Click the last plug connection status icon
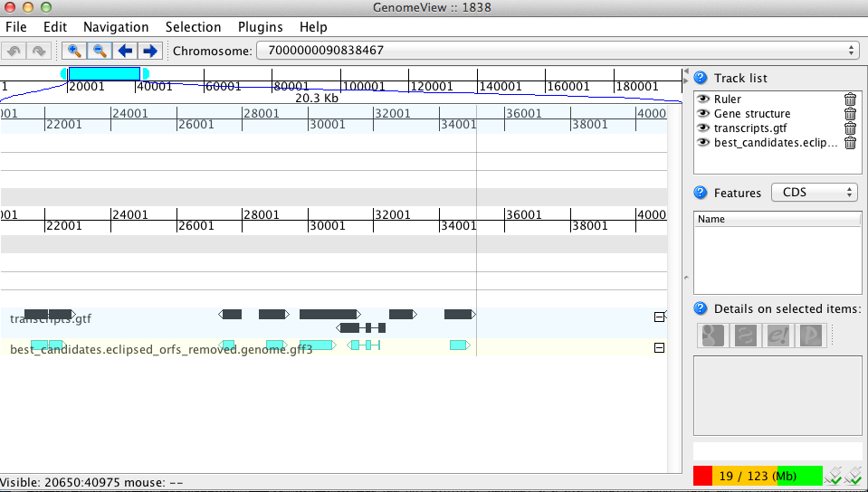This screenshot has height=492, width=868. 854,476
